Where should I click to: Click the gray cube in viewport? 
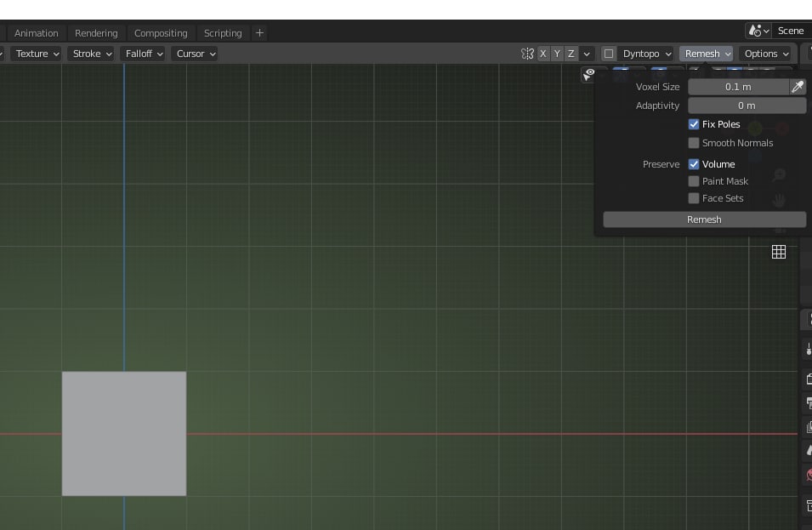click(124, 434)
